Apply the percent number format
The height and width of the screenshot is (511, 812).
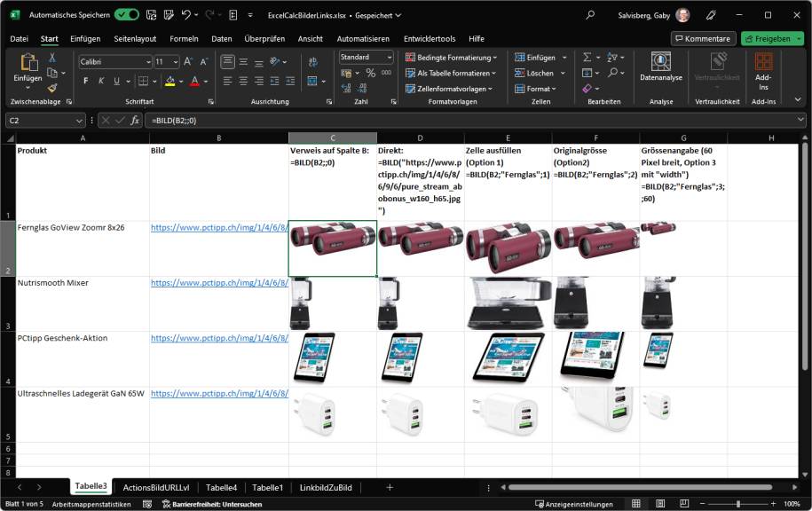click(371, 73)
